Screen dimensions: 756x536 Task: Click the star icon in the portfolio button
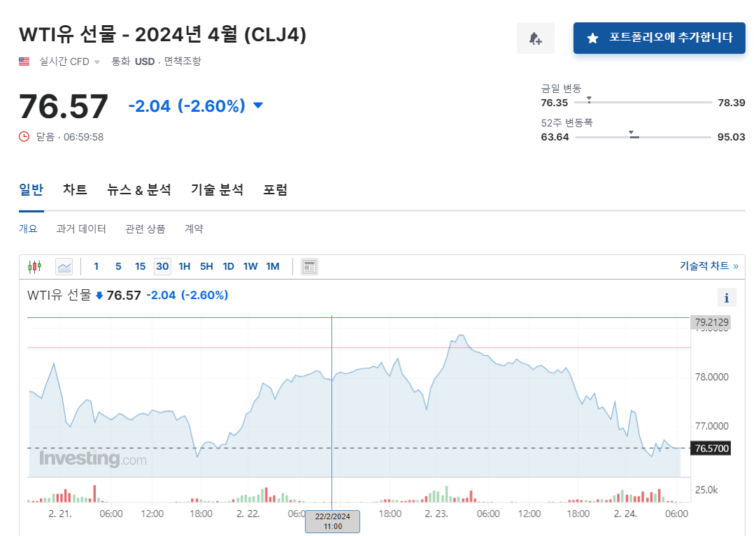coord(595,38)
